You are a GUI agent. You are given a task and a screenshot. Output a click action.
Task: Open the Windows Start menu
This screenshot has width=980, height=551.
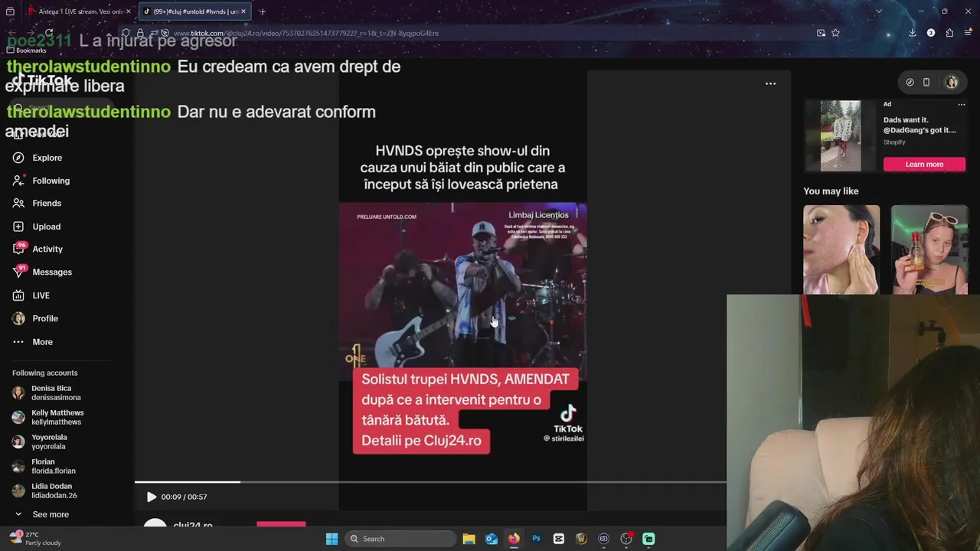(332, 539)
